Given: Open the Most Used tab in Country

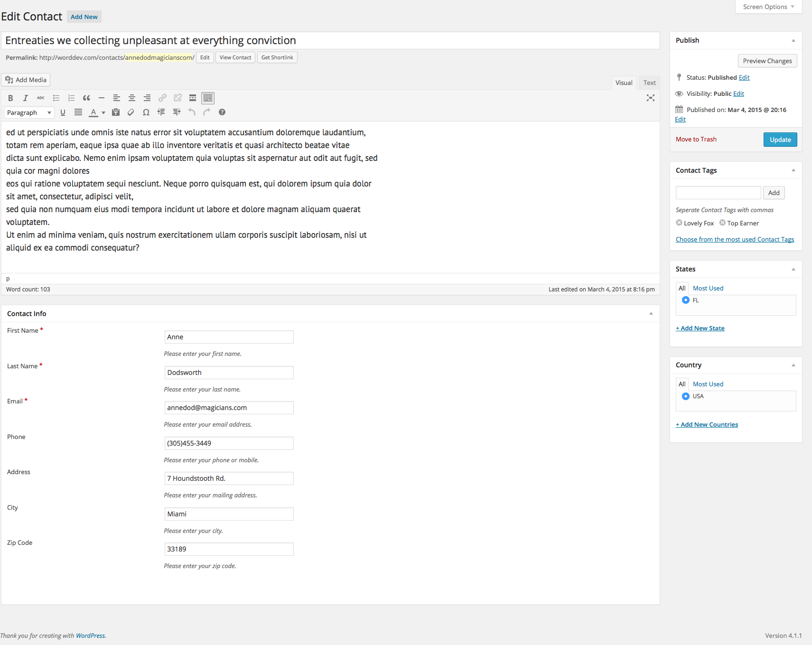Looking at the screenshot, I should tap(708, 384).
